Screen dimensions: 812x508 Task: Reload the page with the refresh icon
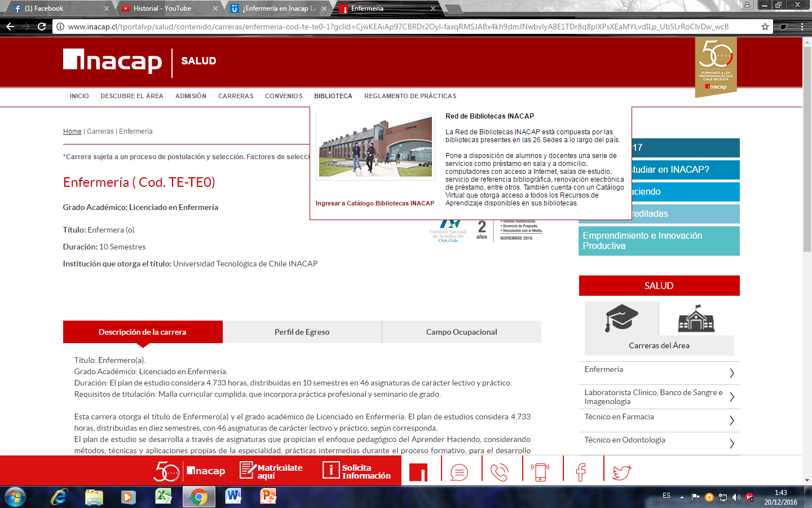point(42,27)
